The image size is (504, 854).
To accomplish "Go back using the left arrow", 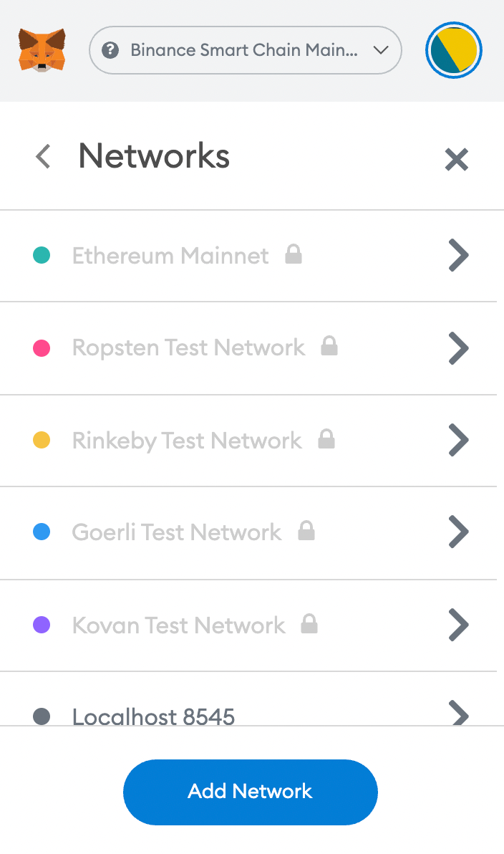I will (43, 156).
